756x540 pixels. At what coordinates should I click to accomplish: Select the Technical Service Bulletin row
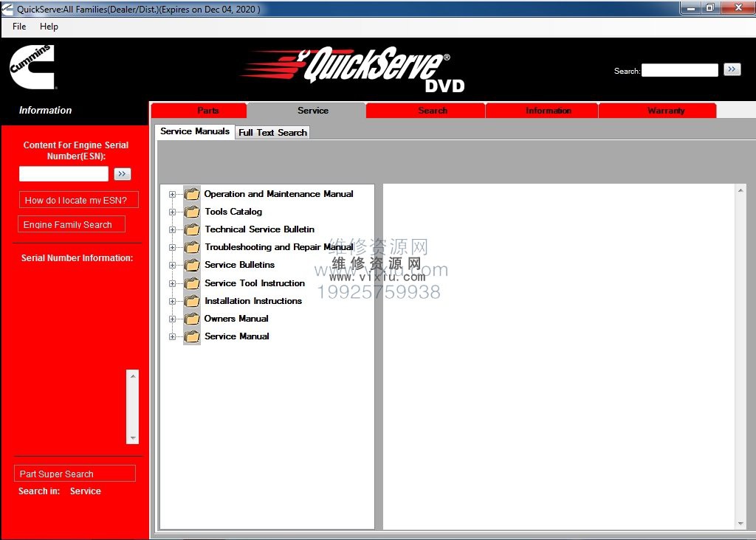[259, 229]
